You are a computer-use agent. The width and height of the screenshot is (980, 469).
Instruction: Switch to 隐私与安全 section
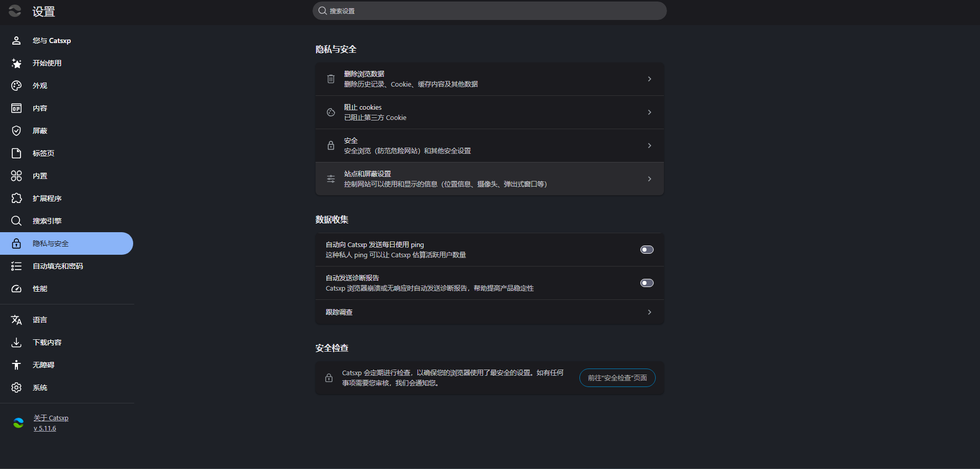[51, 243]
